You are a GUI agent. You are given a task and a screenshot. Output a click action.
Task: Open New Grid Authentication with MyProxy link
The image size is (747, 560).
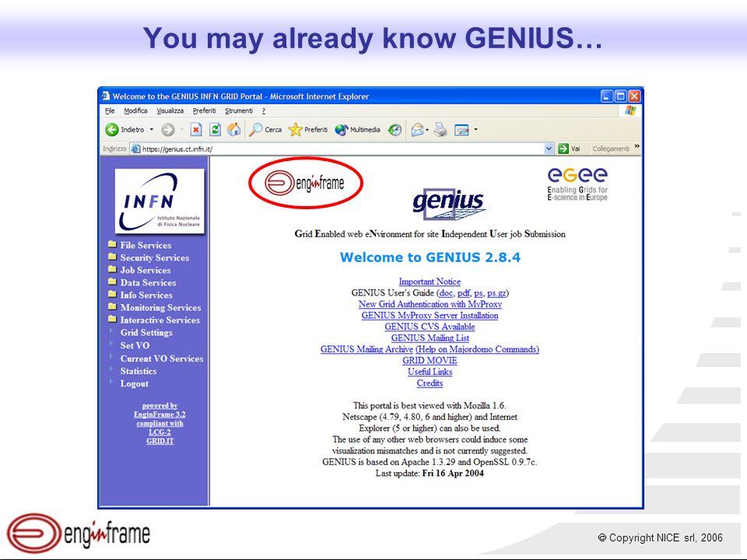[430, 304]
